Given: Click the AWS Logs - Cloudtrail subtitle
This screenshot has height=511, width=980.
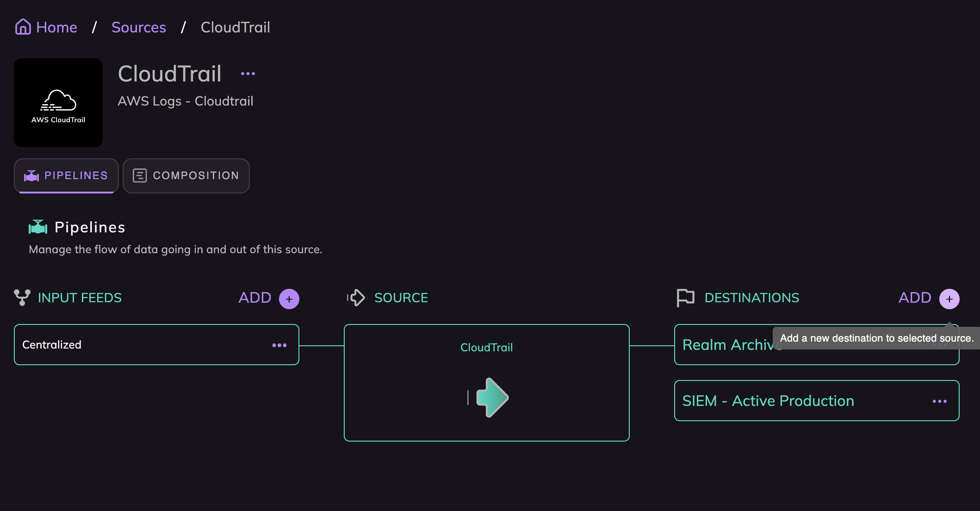Looking at the screenshot, I should (186, 101).
